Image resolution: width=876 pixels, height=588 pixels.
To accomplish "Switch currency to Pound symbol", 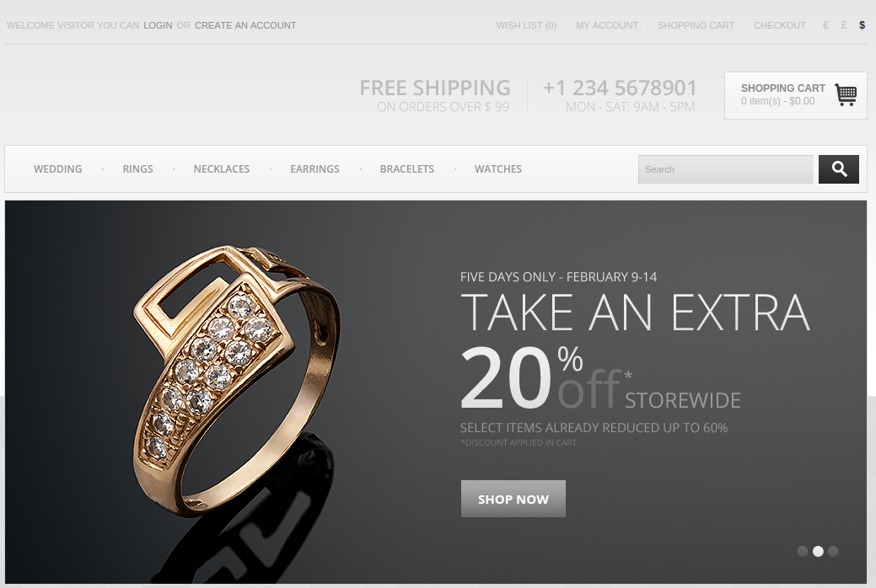I will 844,25.
